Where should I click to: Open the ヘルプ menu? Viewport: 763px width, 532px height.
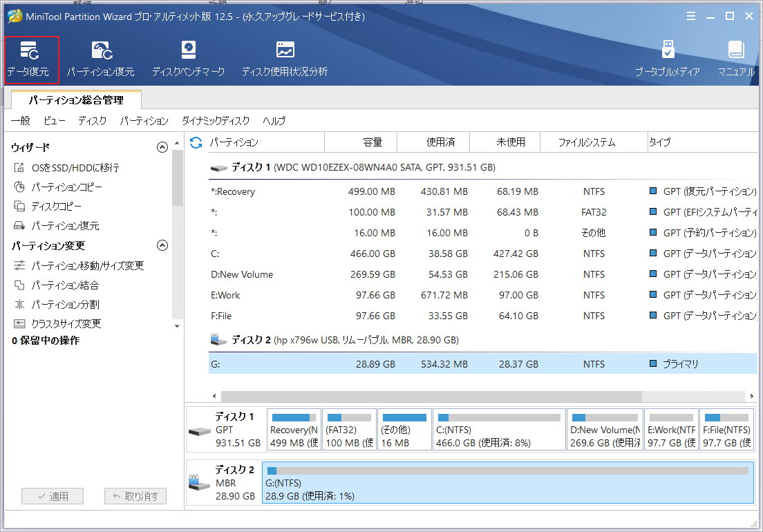click(x=274, y=121)
